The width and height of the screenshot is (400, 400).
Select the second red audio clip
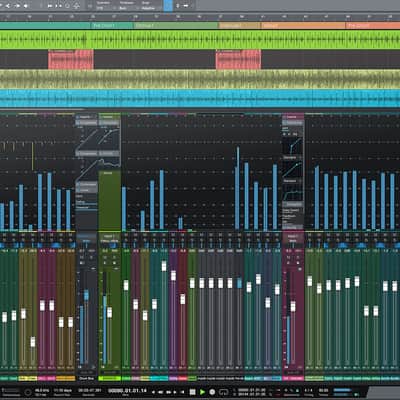click(238, 59)
